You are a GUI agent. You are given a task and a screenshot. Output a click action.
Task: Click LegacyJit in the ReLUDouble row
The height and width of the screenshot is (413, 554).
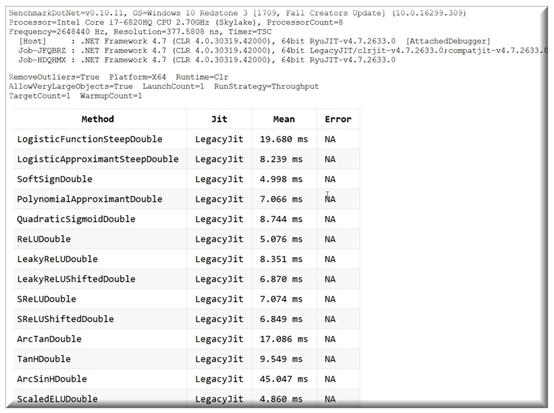coord(219,239)
